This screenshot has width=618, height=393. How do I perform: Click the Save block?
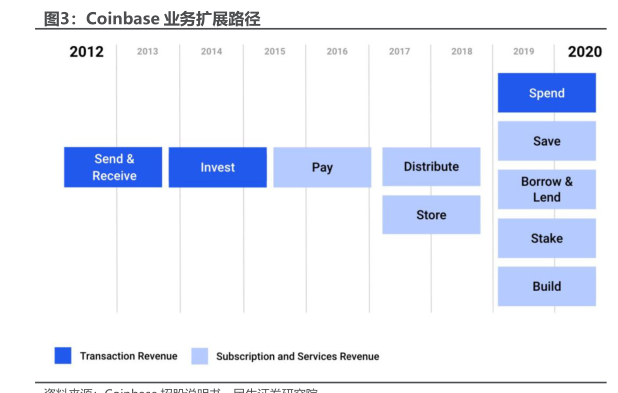(x=547, y=141)
